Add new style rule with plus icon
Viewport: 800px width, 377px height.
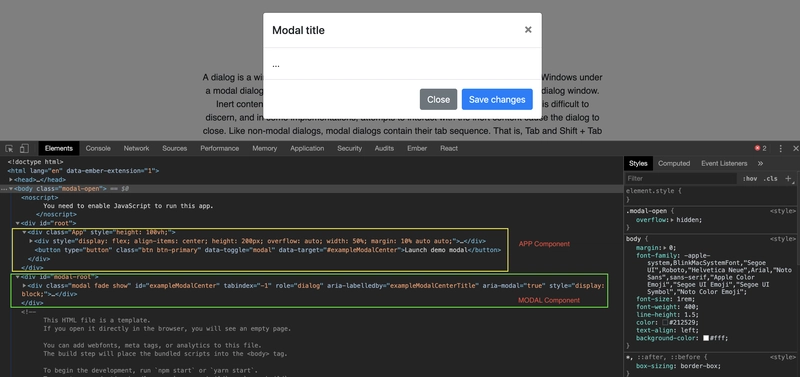coord(788,179)
